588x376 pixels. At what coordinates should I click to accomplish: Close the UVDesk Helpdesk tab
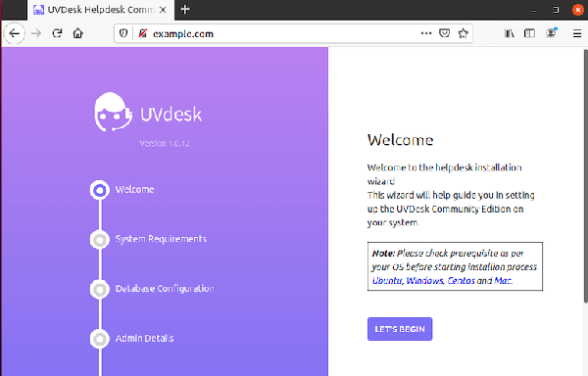(163, 10)
